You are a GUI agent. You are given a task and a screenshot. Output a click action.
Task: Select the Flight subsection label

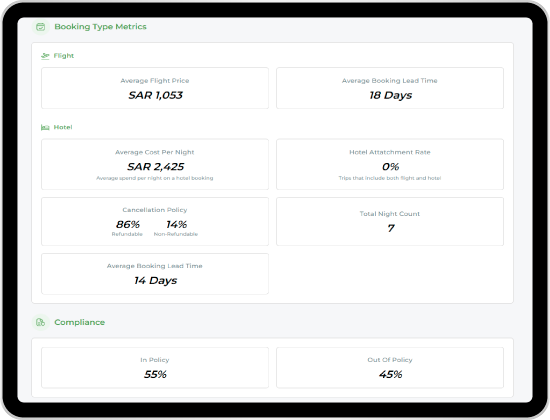coord(64,56)
